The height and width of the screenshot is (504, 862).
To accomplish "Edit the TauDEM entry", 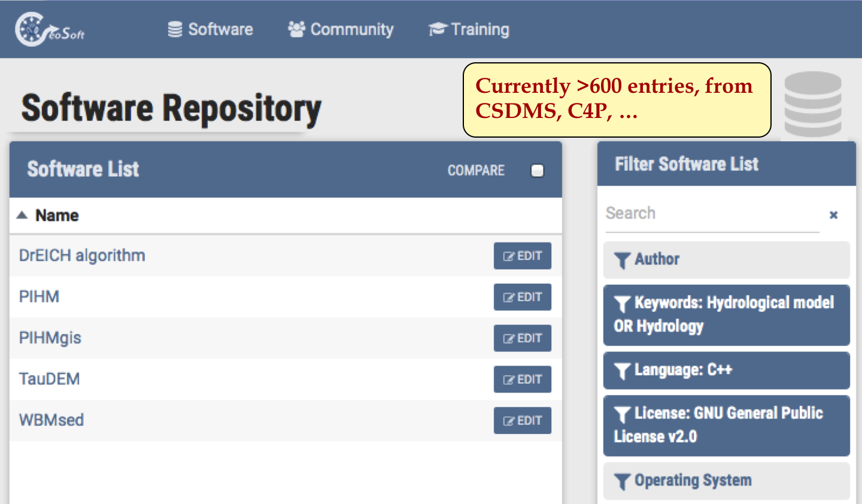I will click(x=522, y=379).
